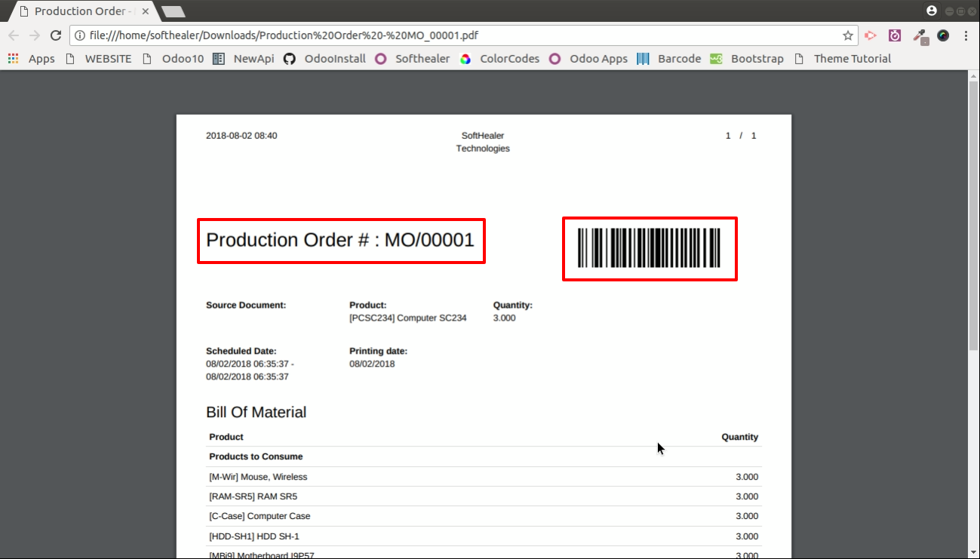980x559 pixels.
Task: Click the Production Order # : MO/00001 title
Action: tap(340, 240)
